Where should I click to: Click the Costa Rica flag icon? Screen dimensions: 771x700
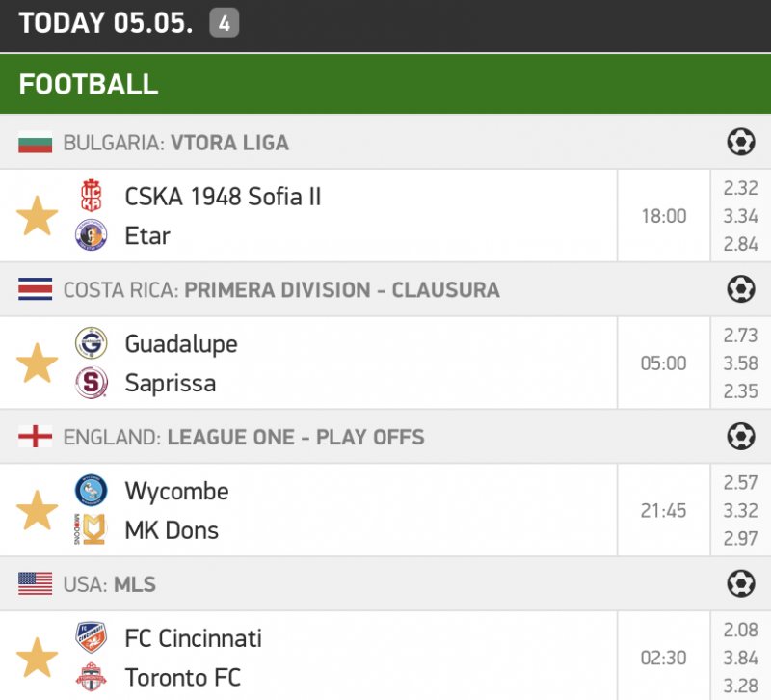(x=36, y=290)
